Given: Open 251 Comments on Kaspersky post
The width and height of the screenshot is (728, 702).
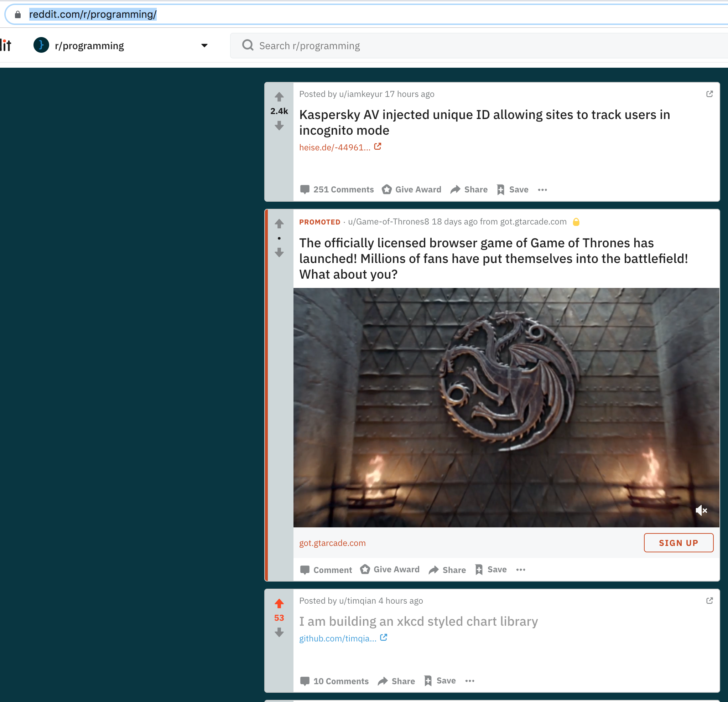Looking at the screenshot, I should pyautogui.click(x=337, y=190).
